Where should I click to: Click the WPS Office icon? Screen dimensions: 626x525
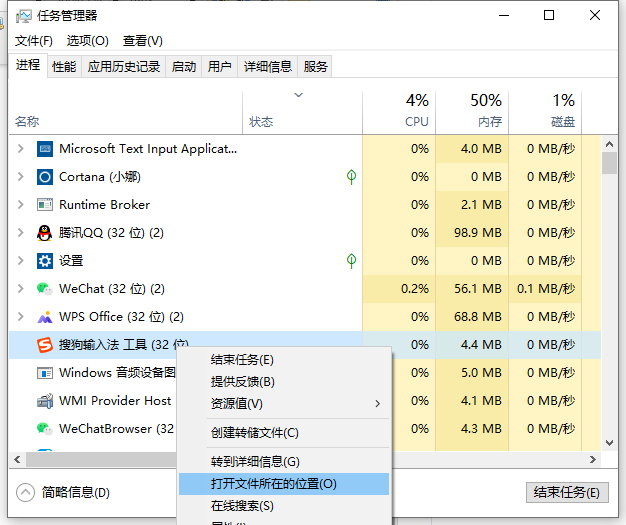click(x=44, y=317)
